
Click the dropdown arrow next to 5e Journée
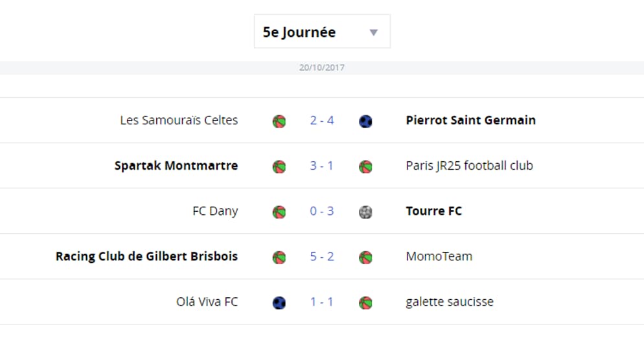coord(373,32)
